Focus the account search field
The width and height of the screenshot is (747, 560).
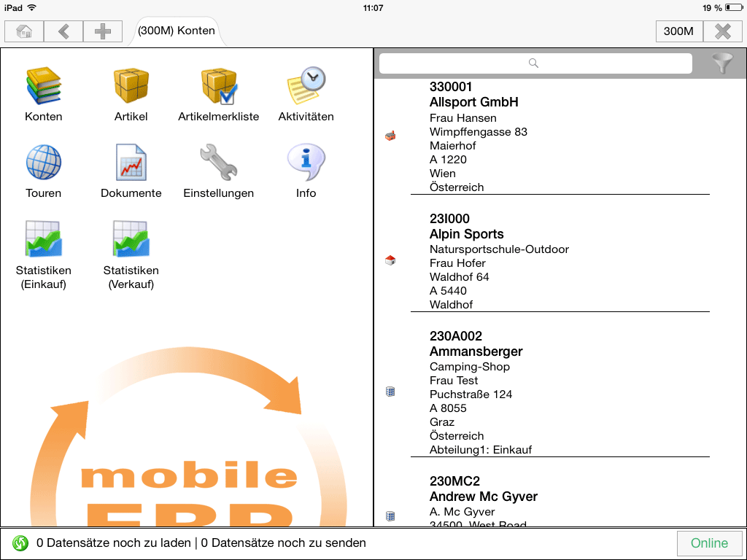pos(535,63)
